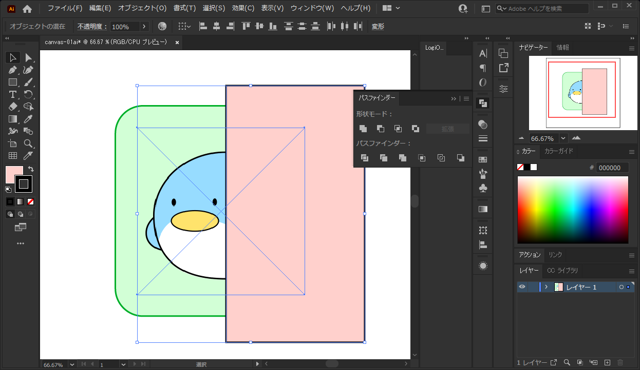Toggle visibility eye of レイヤー 1

[522, 287]
